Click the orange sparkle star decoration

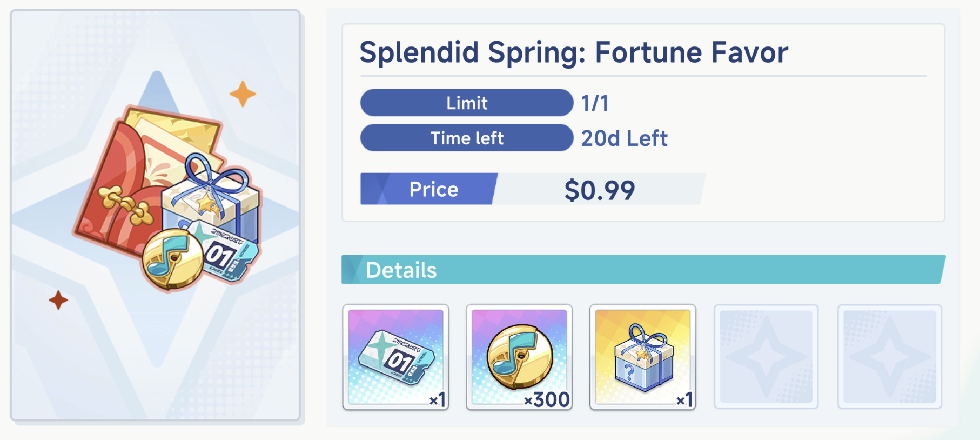coord(243,94)
